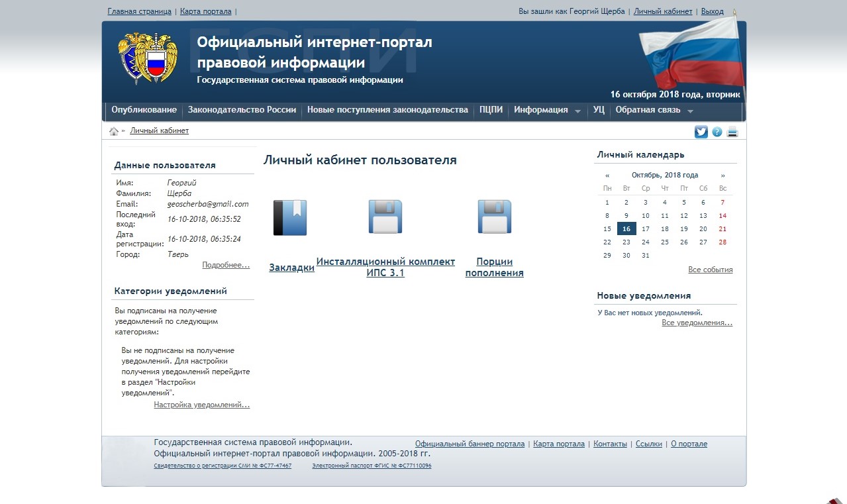Open Все события link under calendar
This screenshot has height=504, width=847.
coord(710,270)
